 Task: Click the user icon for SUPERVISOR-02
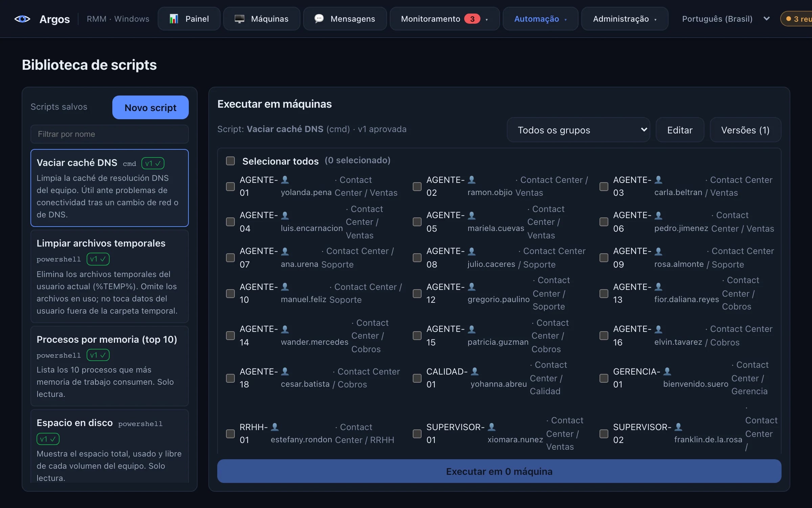point(678,427)
